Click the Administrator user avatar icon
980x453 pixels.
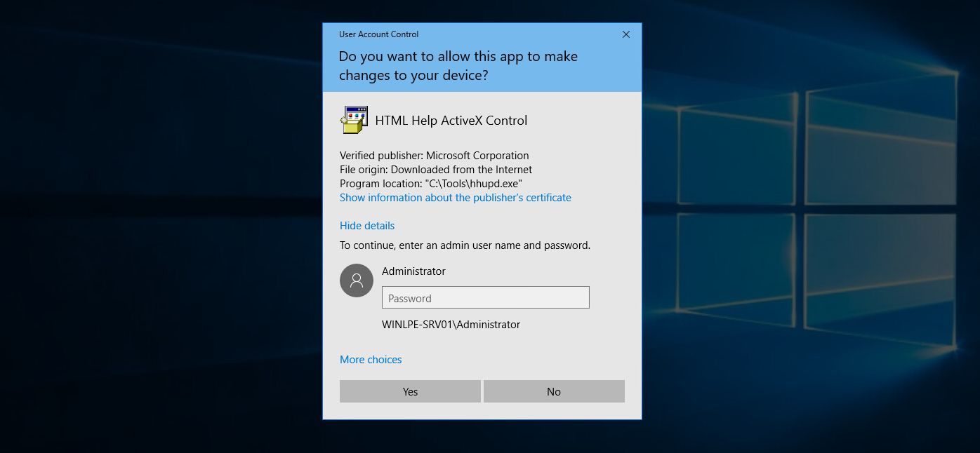click(357, 280)
